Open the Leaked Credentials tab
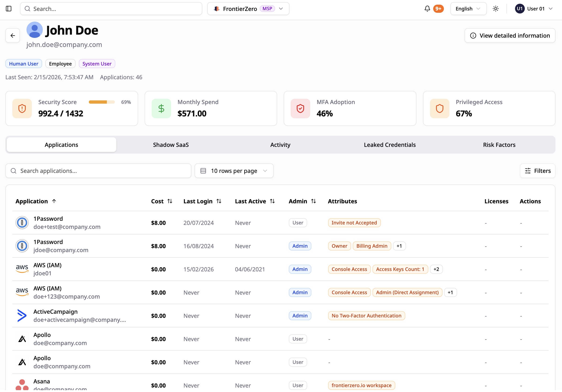Image resolution: width=562 pixels, height=392 pixels. coord(389,145)
